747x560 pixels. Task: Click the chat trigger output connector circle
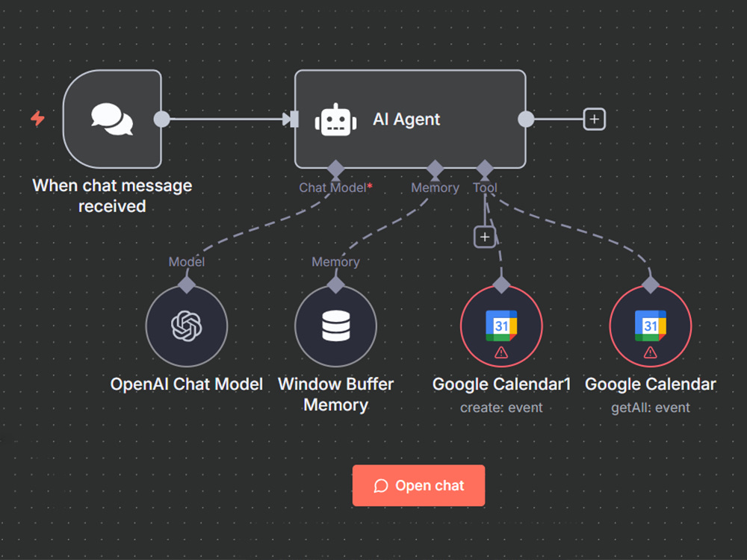coord(162,119)
